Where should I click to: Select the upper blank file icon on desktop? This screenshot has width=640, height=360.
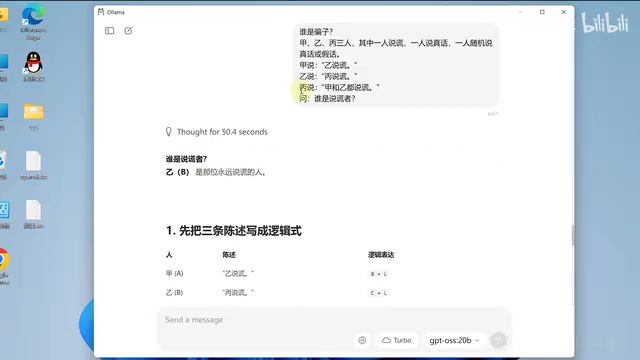[x=33, y=165]
